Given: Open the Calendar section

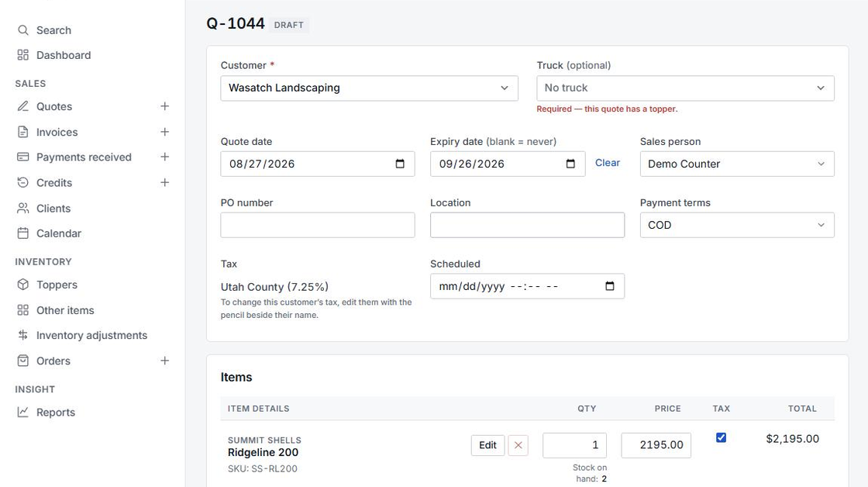Looking at the screenshot, I should [x=59, y=233].
